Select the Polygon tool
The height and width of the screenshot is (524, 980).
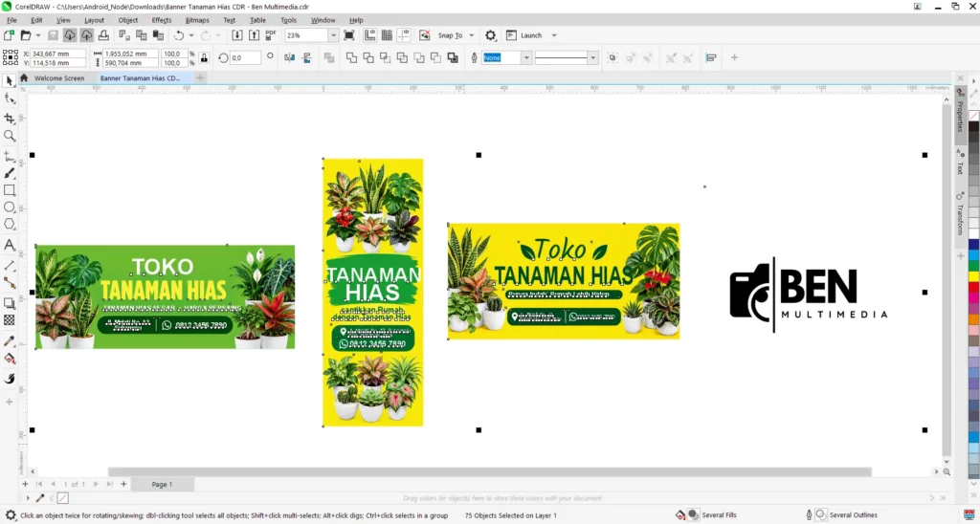[x=10, y=224]
